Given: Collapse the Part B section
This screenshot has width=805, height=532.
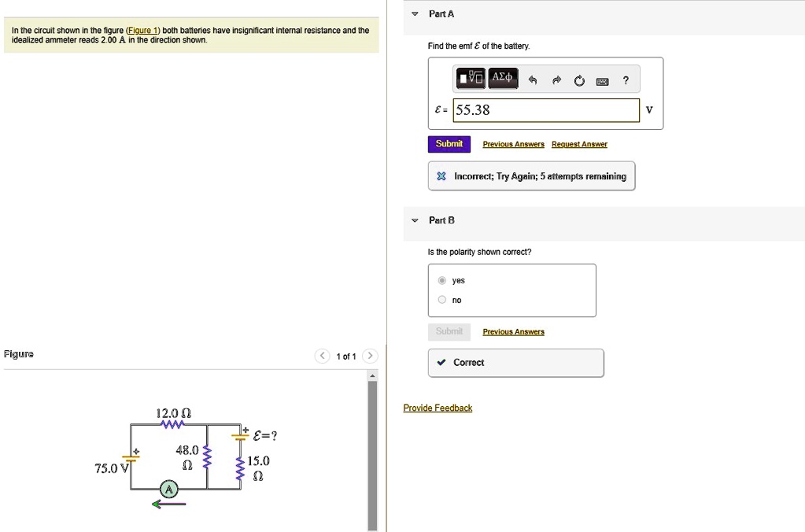Looking at the screenshot, I should pyautogui.click(x=415, y=220).
